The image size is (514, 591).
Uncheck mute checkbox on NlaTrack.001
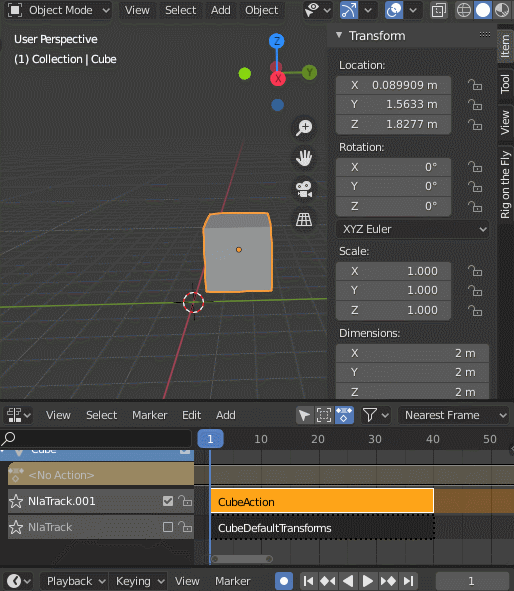click(168, 501)
